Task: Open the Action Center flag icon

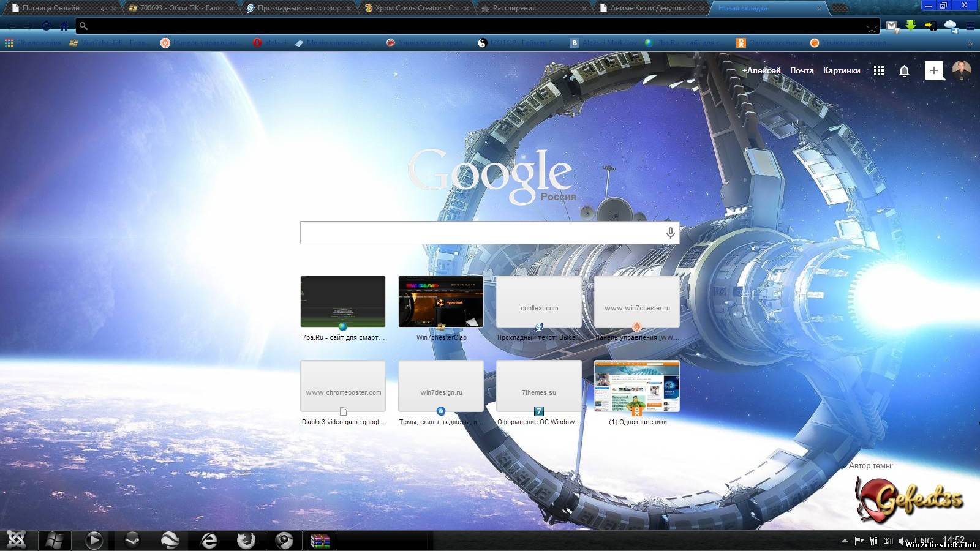Action: pos(859,541)
